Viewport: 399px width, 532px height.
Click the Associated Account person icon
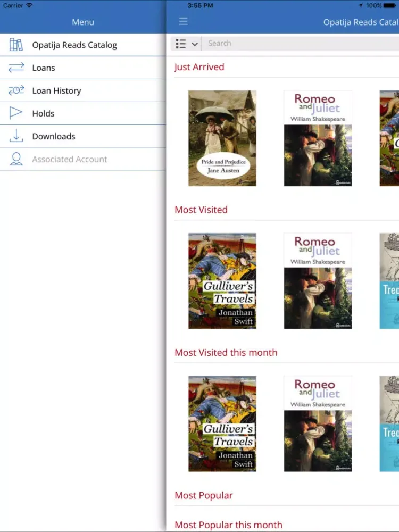(x=16, y=159)
